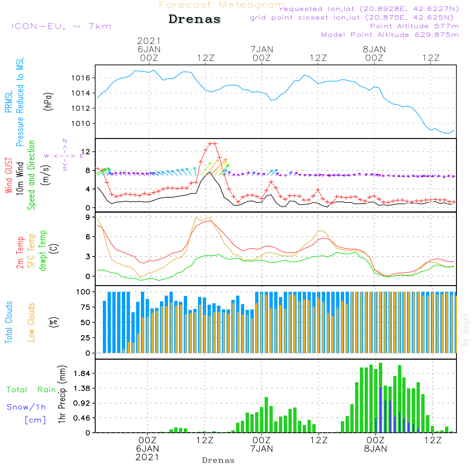This screenshot has height=476, width=476.
Task: Select the black '10m Wind' label
Action: [x=20, y=178]
